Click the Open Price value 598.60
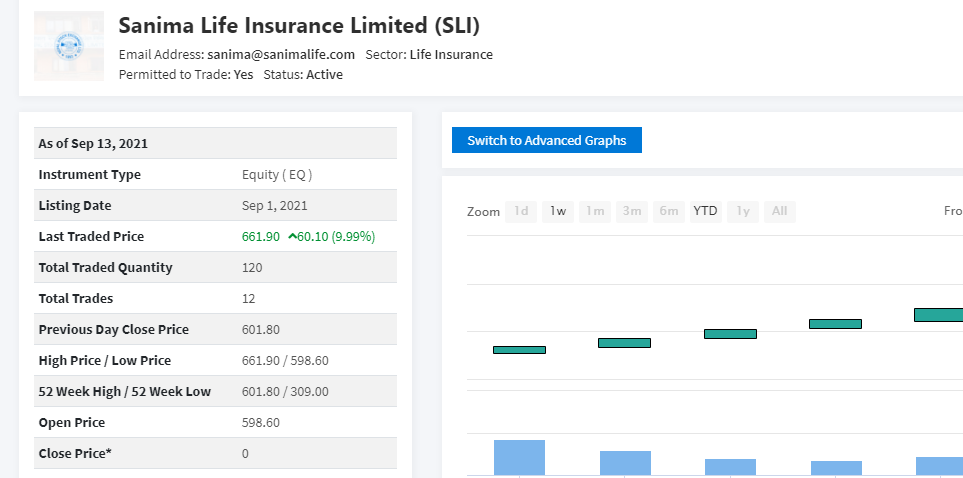 [261, 423]
